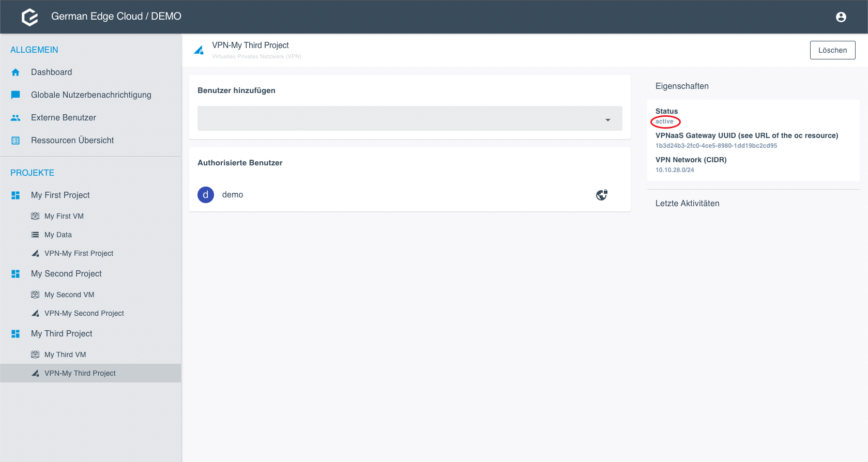
Task: Click the Dashboard home icon
Action: tap(16, 72)
